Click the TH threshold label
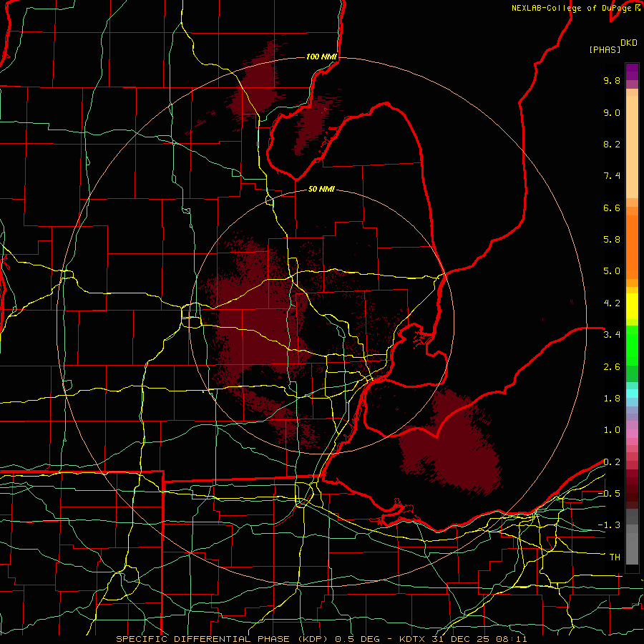 point(615,557)
